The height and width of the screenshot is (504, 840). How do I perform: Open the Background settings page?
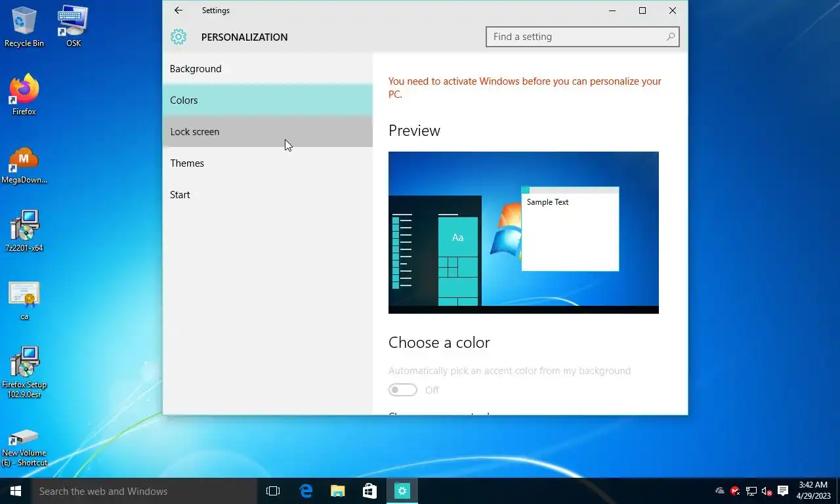(x=268, y=69)
